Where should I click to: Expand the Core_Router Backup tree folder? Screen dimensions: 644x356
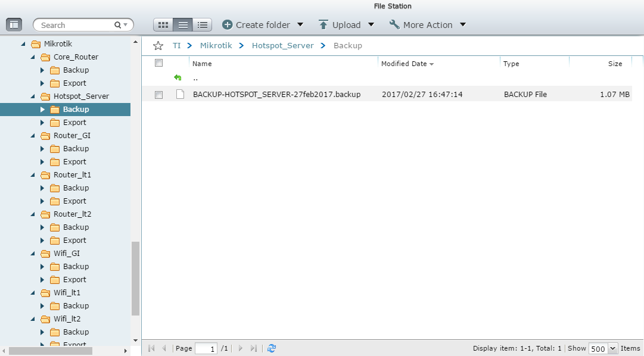pos(42,70)
